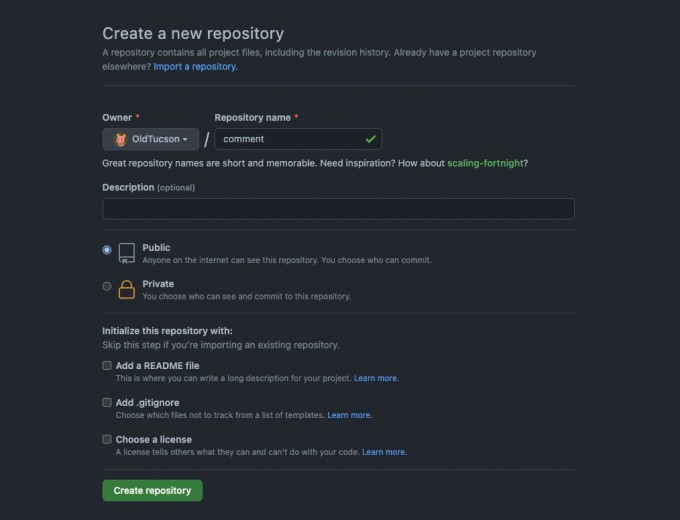Viewport: 680px width, 520px height.
Task: Click the green checkmark in name field
Action: coord(370,139)
